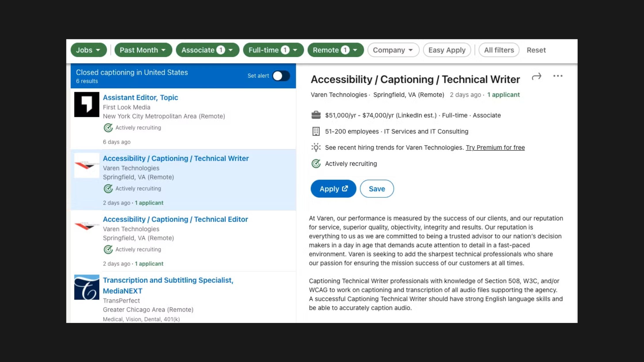Toggle the Set alert switch

tap(281, 76)
